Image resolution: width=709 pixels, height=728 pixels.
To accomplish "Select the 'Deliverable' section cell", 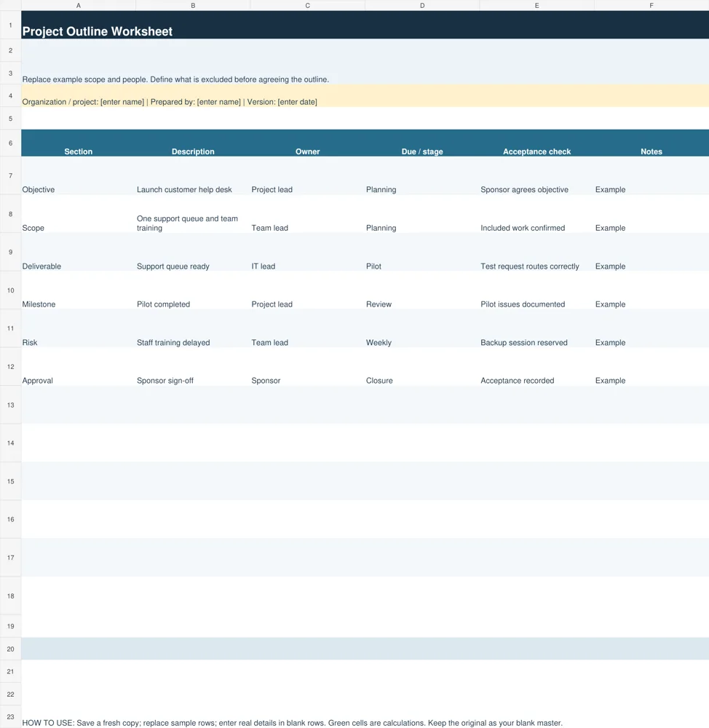I will click(79, 252).
